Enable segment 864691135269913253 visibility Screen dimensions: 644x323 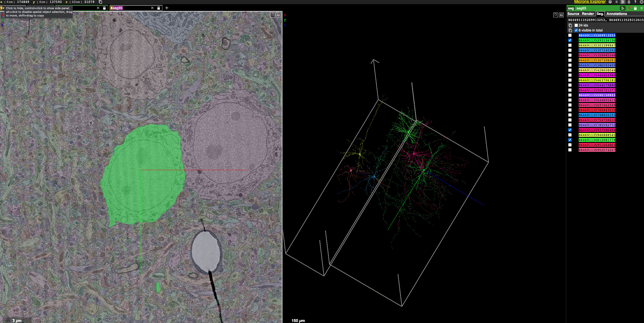570,35
